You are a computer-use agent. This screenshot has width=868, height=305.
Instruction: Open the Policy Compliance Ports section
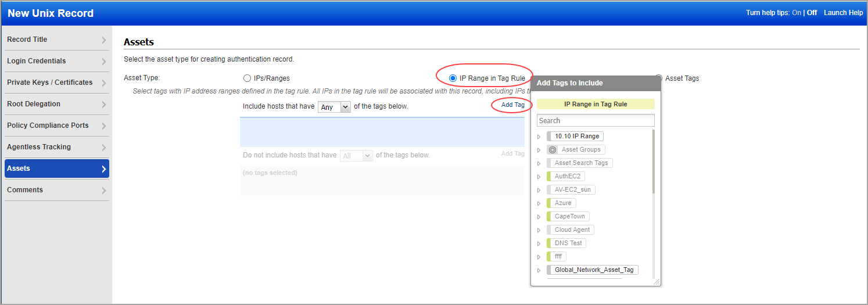pyautogui.click(x=57, y=125)
